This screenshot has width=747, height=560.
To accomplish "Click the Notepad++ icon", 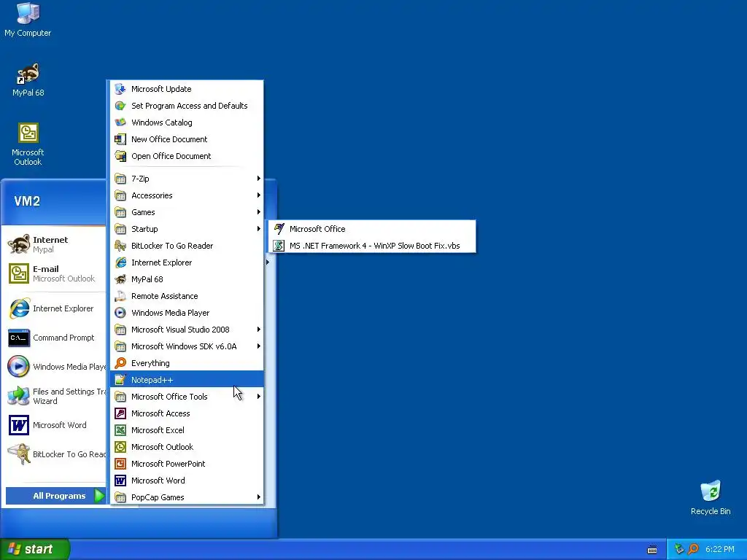I will [120, 379].
